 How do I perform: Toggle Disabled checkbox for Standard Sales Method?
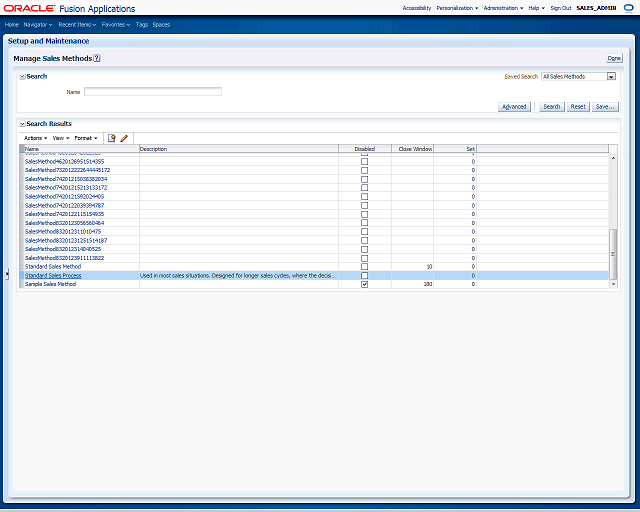pos(364,267)
